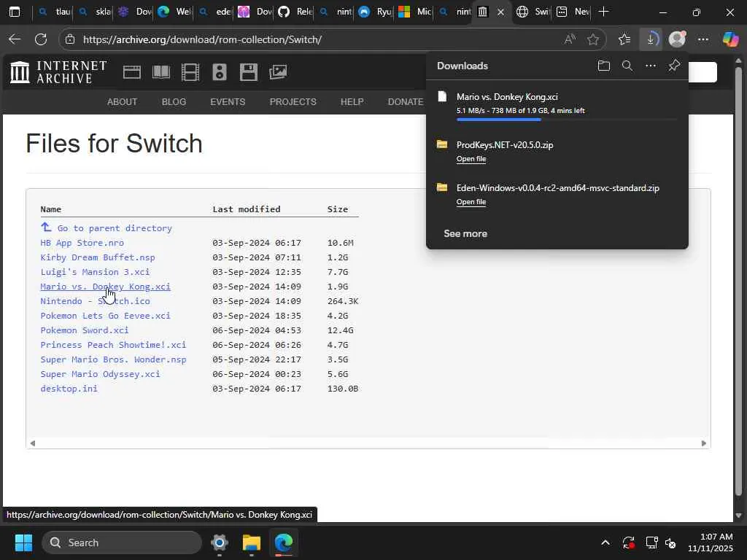Screen dimensions: 747x560
Task: Open the Images icon in header
Action: [x=278, y=72]
